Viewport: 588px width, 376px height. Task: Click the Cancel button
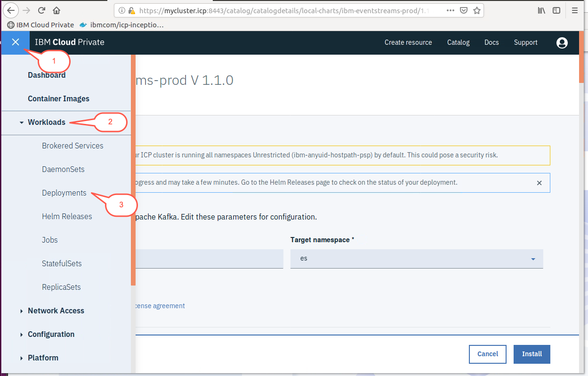coord(488,354)
